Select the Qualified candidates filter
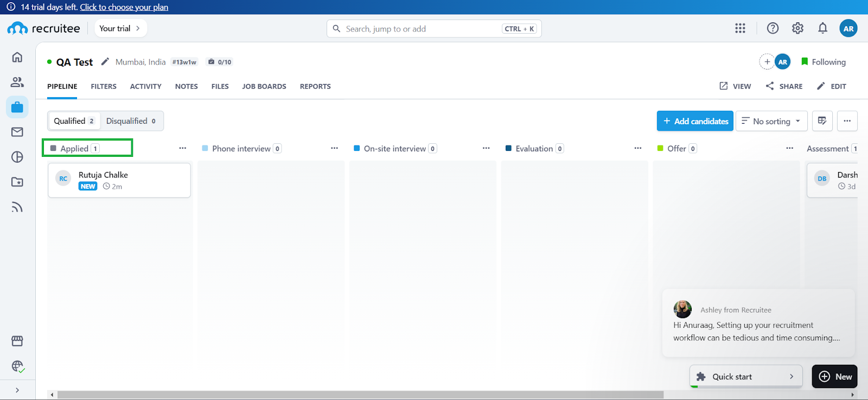 [74, 121]
